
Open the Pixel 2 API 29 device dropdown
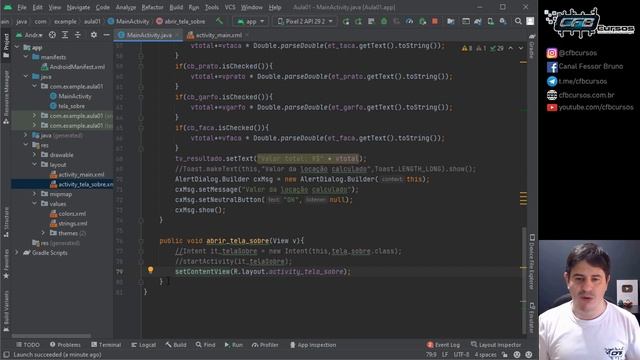point(305,21)
